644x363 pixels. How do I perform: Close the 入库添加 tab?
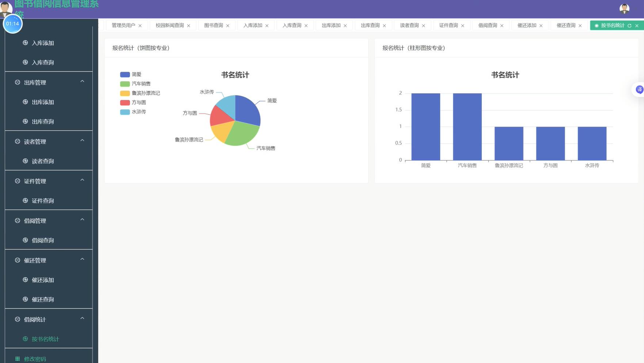(267, 26)
